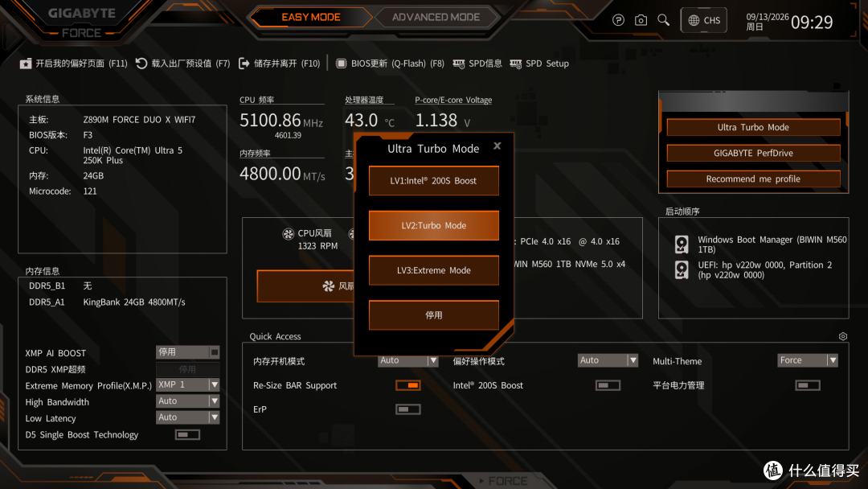868x489 pixels.
Task: Click the 09:29 clock display
Action: coord(812,23)
